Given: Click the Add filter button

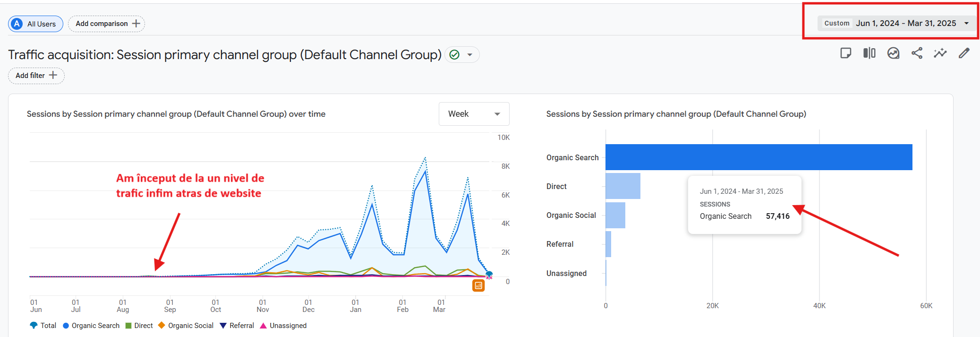Looking at the screenshot, I should pyautogui.click(x=36, y=76).
